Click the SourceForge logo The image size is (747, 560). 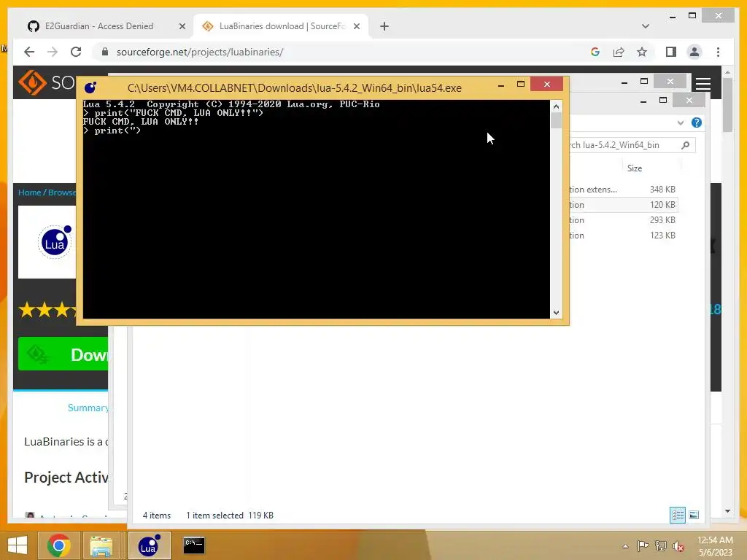[x=47, y=82]
